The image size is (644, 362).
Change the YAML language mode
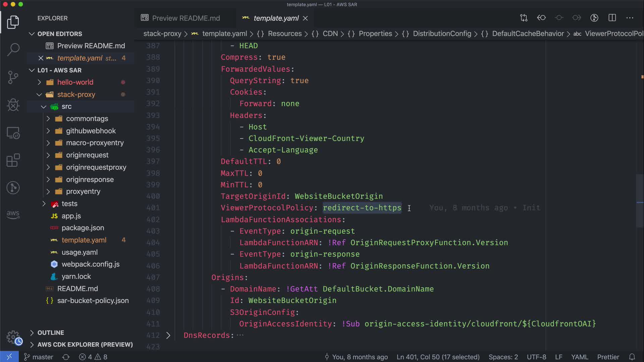click(x=579, y=357)
